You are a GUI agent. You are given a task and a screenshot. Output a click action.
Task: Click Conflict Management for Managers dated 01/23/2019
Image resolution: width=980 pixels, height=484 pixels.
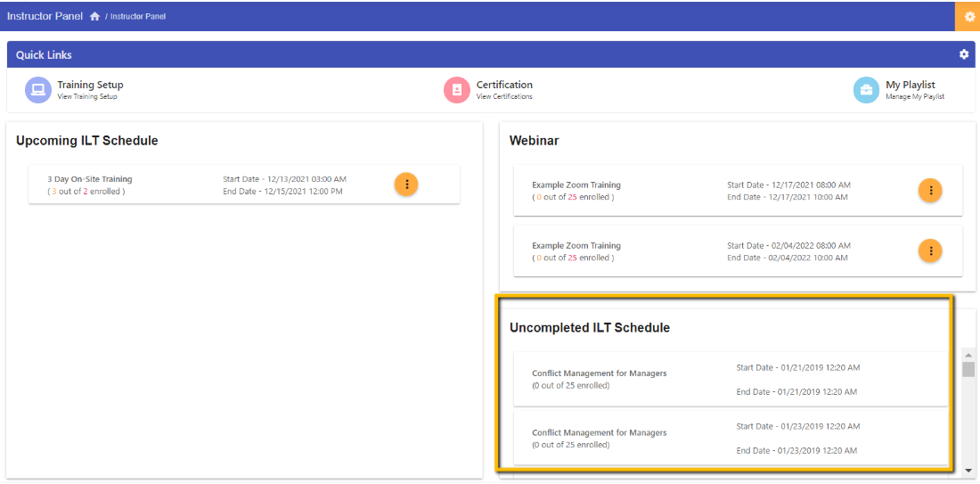(x=600, y=432)
